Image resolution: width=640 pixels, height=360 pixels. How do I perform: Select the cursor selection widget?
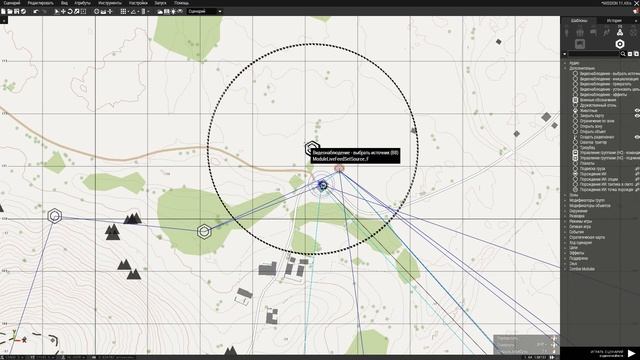click(x=57, y=11)
